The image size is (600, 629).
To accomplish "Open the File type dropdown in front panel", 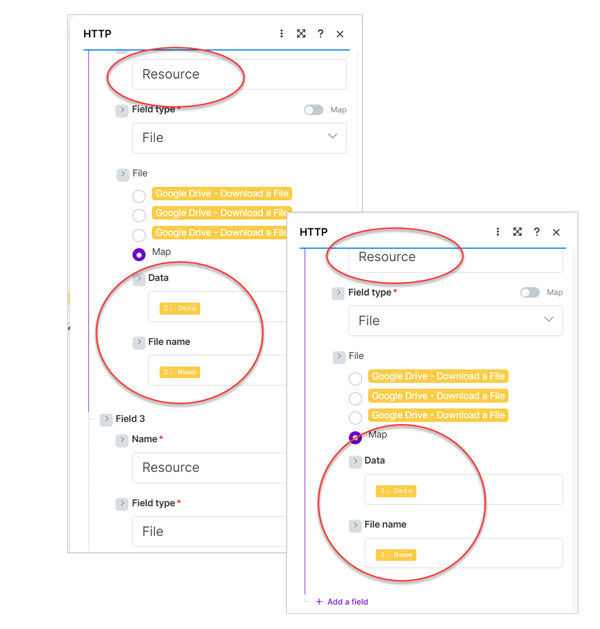I will (x=455, y=321).
